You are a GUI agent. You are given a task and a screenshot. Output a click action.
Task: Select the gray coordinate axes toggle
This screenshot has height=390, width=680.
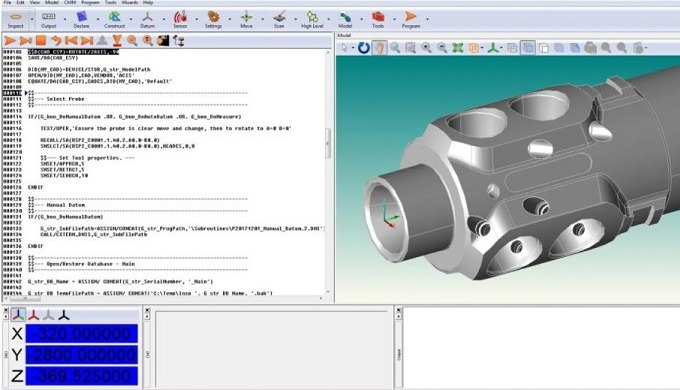click(49, 315)
